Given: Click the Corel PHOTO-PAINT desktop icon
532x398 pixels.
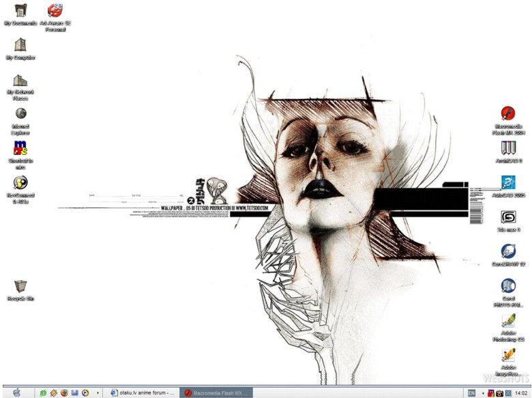Looking at the screenshot, I should (x=508, y=293).
